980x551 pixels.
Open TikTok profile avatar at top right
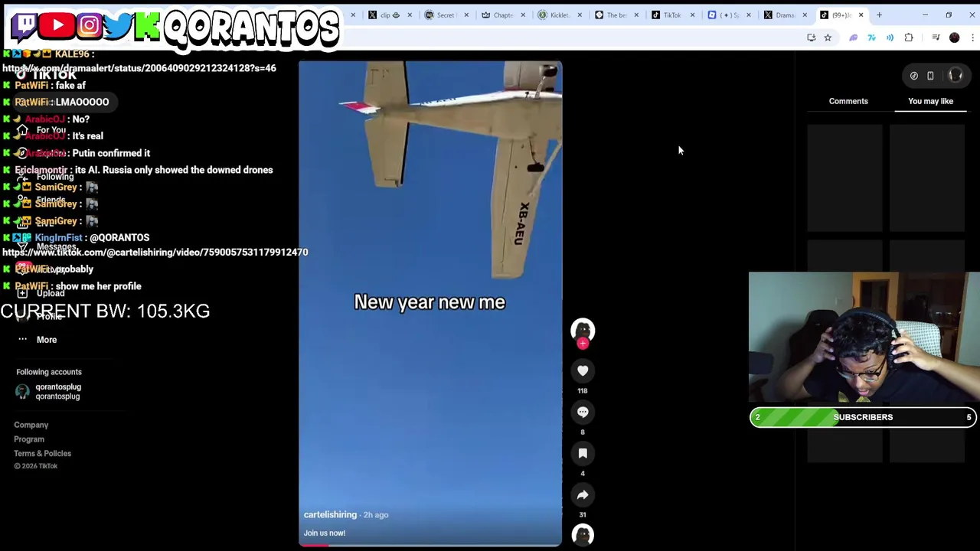click(x=955, y=75)
